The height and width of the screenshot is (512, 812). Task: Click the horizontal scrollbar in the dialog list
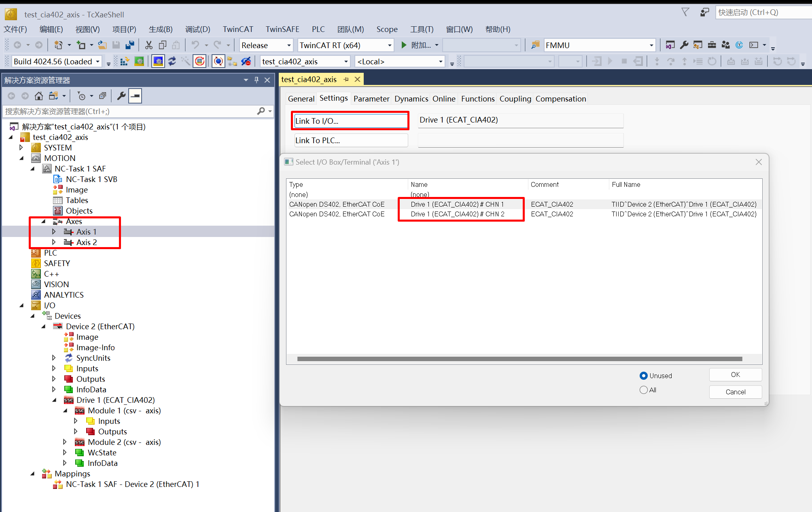click(519, 359)
